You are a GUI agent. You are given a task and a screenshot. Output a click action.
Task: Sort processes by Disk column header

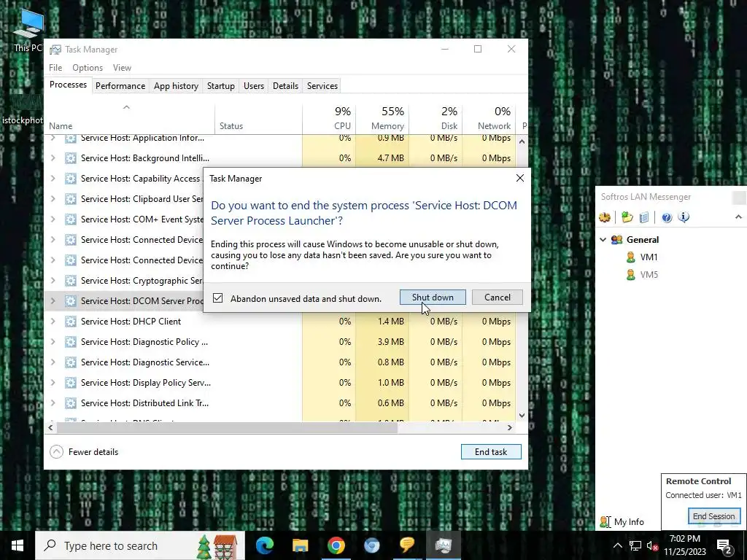[x=436, y=118]
